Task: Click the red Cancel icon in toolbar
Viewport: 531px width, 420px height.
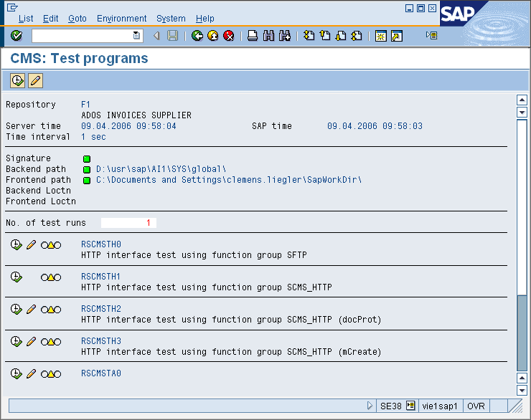Action: [x=229, y=36]
